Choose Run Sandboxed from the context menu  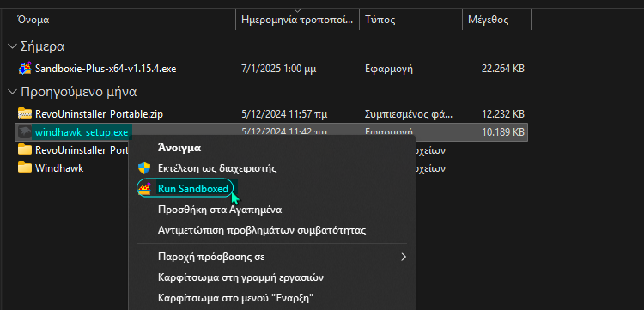(x=193, y=188)
